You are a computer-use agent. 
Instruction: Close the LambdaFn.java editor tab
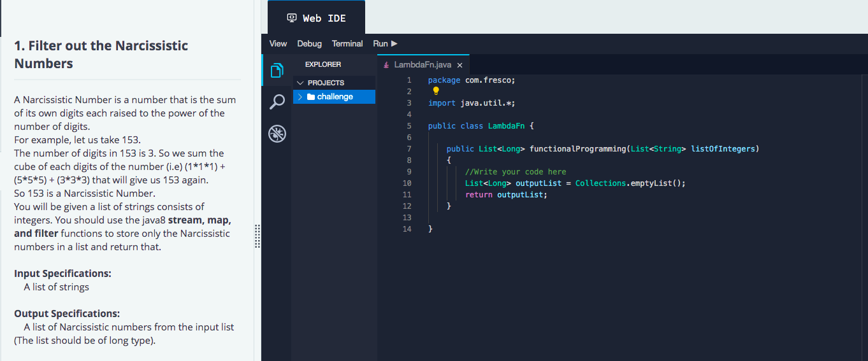(459, 65)
